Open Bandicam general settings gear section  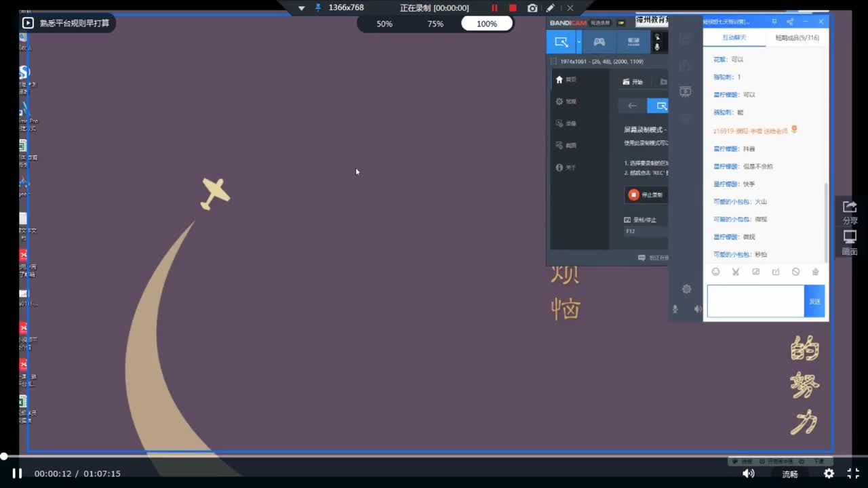click(566, 102)
